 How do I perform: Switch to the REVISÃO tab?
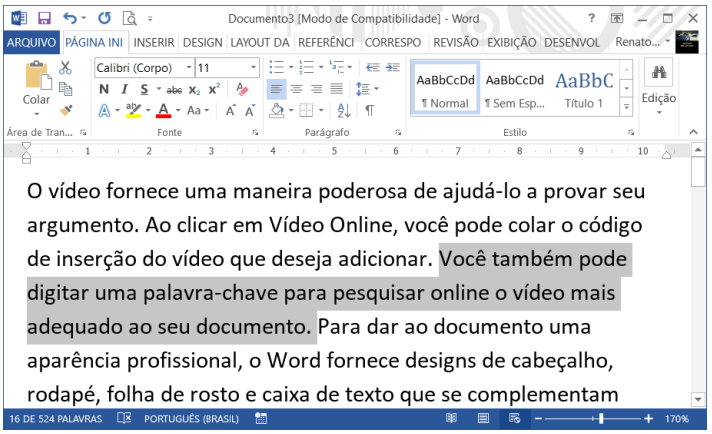click(455, 43)
